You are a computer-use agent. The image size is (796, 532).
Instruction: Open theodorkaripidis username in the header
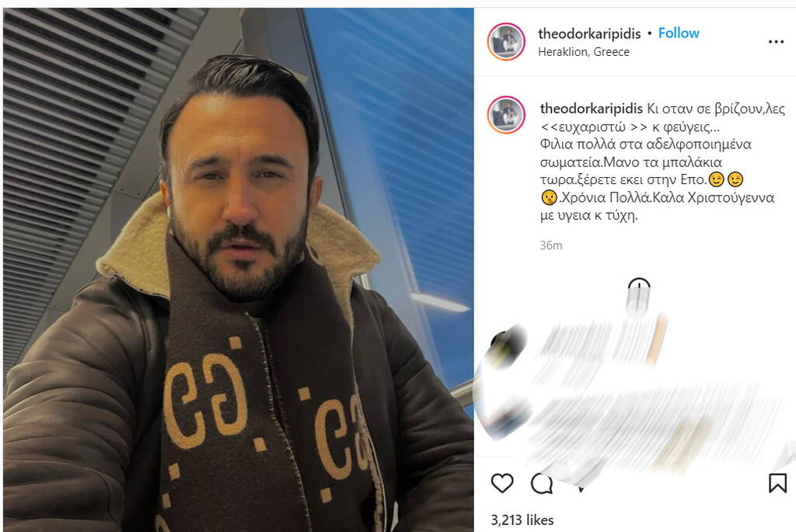pyautogui.click(x=589, y=33)
